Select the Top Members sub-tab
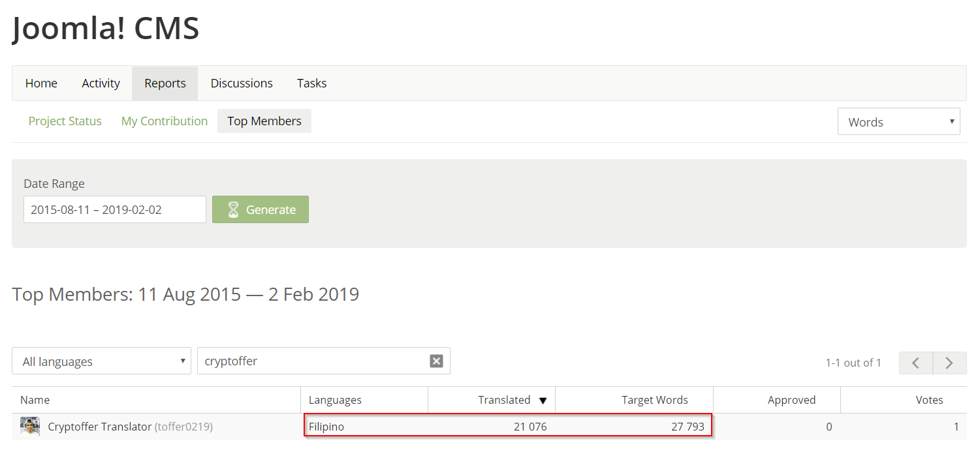The height and width of the screenshot is (454, 980). [264, 121]
